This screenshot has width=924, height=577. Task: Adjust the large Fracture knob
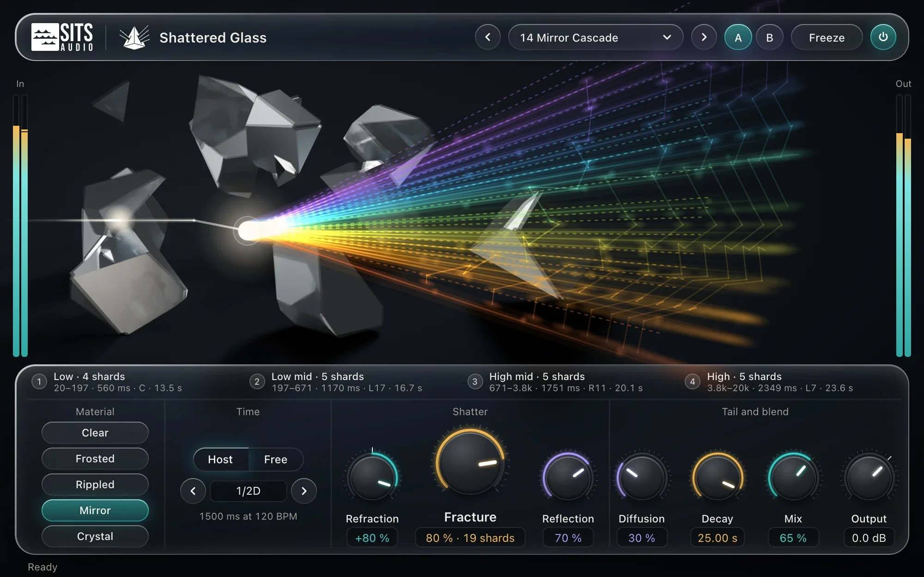[470, 462]
